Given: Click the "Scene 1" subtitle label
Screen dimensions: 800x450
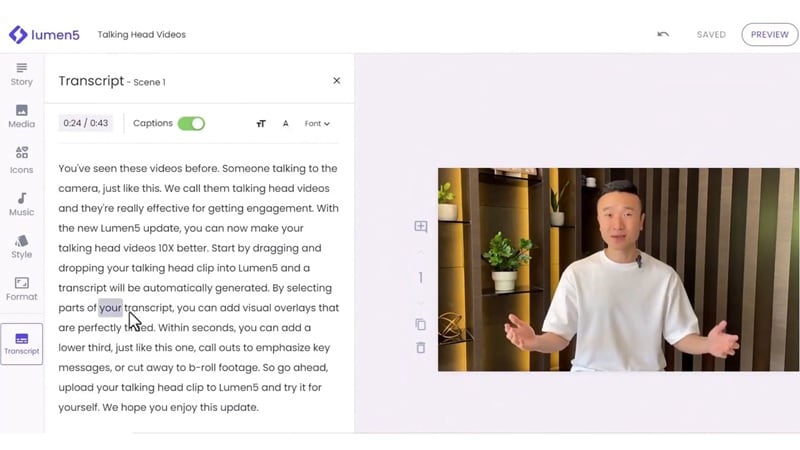Looking at the screenshot, I should click(149, 82).
